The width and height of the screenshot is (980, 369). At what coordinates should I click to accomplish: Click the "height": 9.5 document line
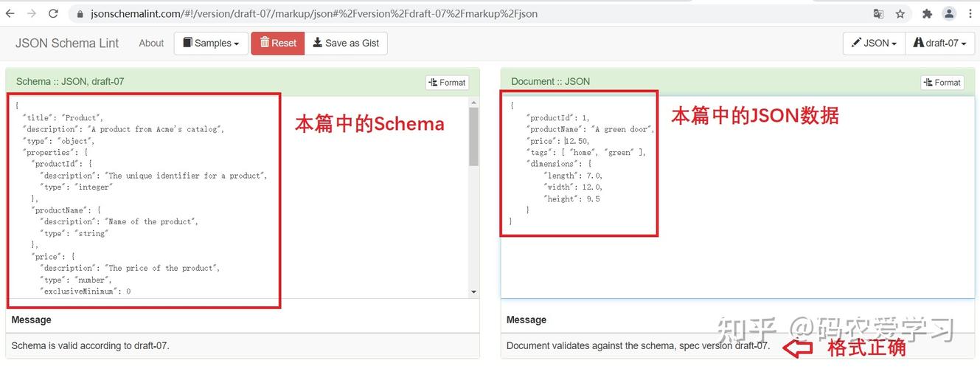(571, 199)
